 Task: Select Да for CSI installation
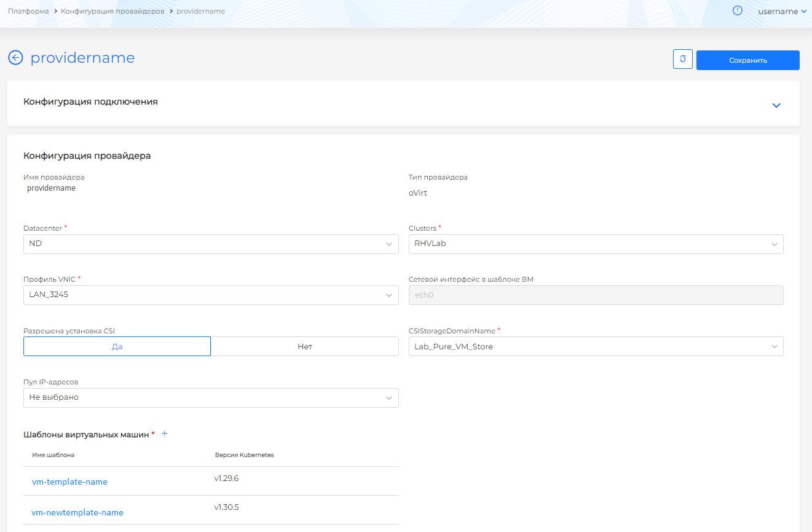117,346
